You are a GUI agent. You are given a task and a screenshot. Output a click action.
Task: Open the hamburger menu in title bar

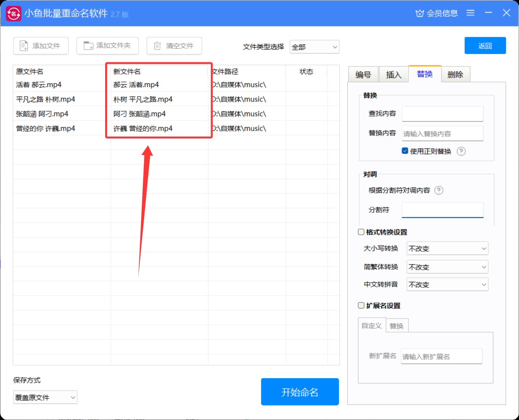click(x=470, y=13)
